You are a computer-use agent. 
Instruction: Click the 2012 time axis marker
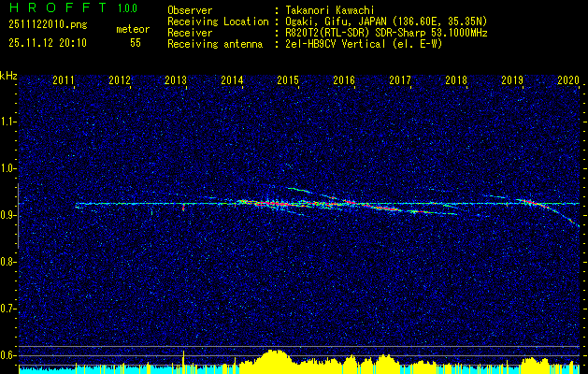pyautogui.click(x=120, y=79)
